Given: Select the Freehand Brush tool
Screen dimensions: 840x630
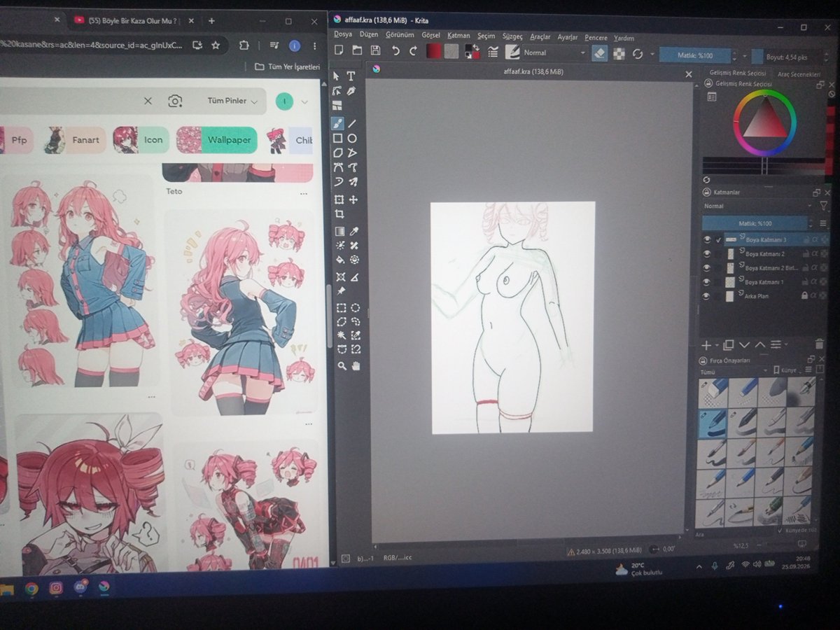Looking at the screenshot, I should tap(337, 123).
